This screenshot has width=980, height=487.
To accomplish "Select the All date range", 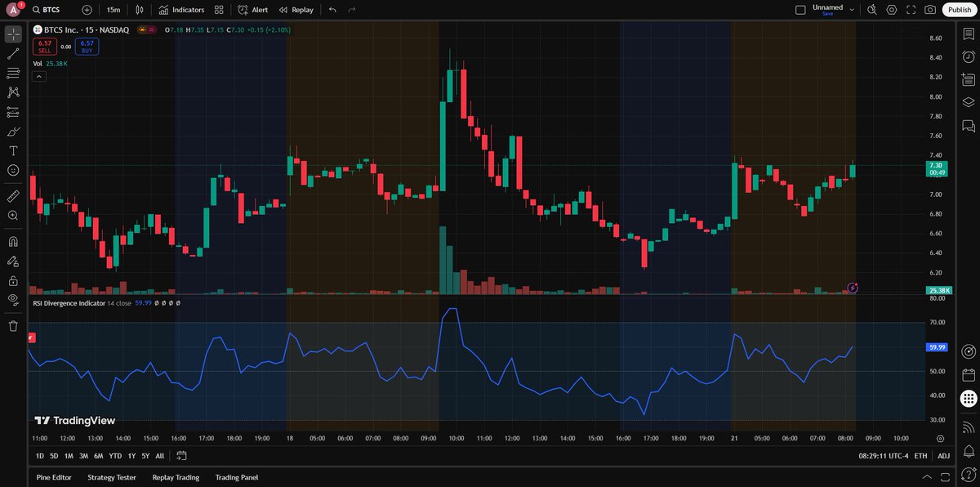I will (159, 456).
